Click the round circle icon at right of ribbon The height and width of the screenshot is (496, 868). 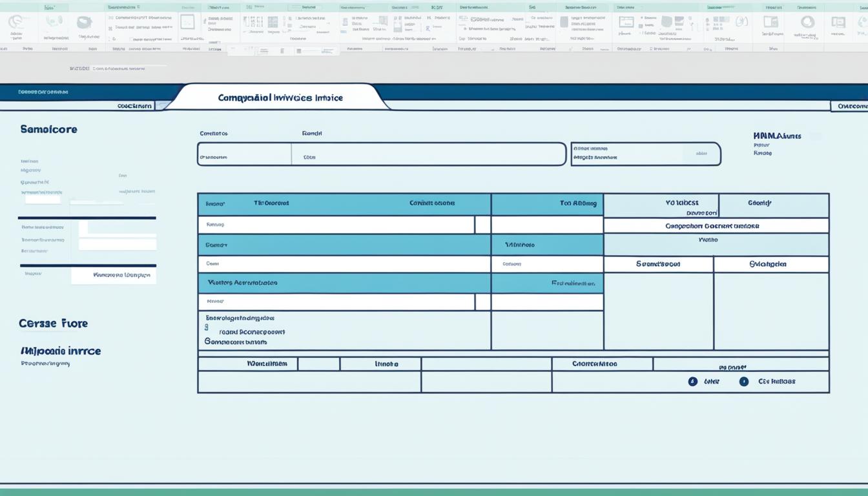click(x=807, y=22)
